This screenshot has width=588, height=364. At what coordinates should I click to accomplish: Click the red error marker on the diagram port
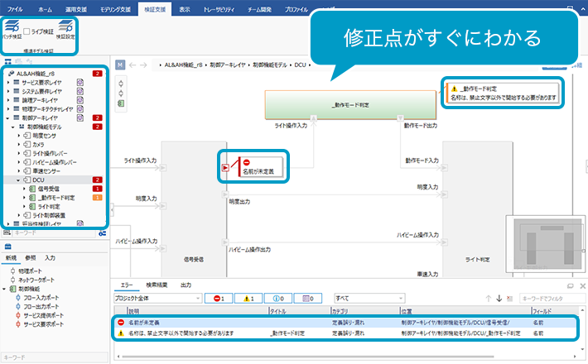tap(224, 169)
